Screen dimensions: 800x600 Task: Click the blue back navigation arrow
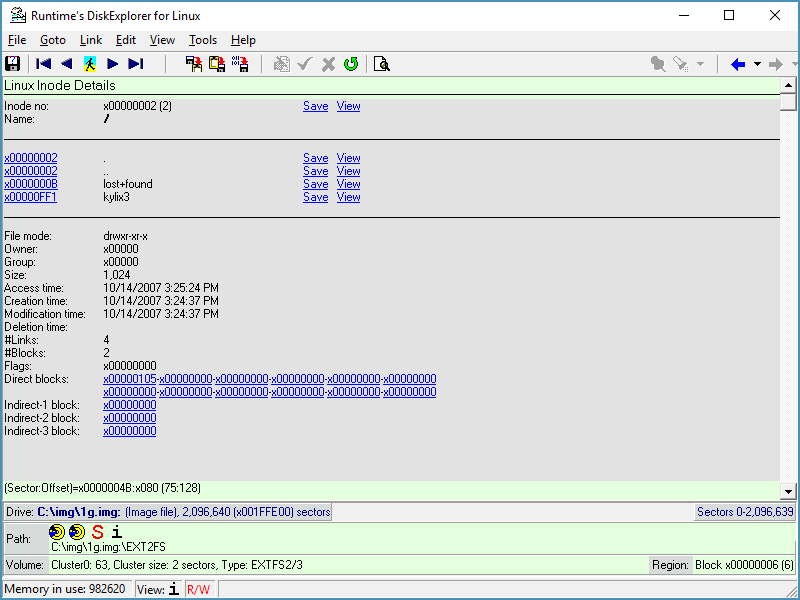coord(738,64)
